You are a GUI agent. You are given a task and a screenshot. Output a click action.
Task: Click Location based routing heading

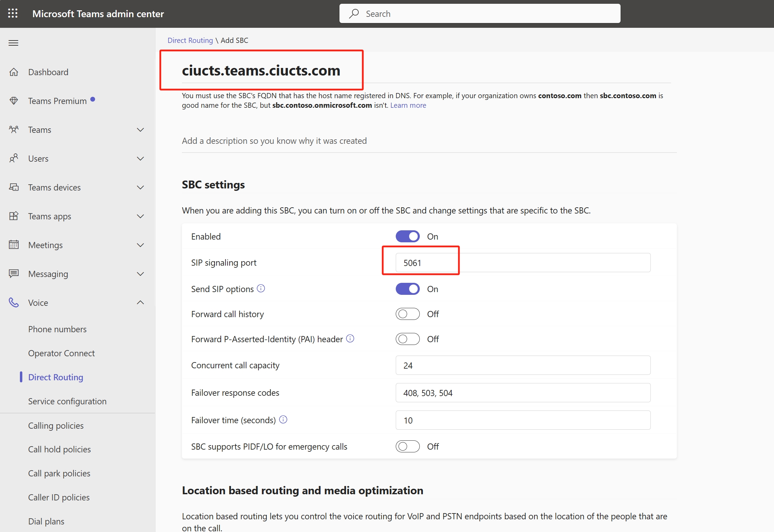(302, 490)
